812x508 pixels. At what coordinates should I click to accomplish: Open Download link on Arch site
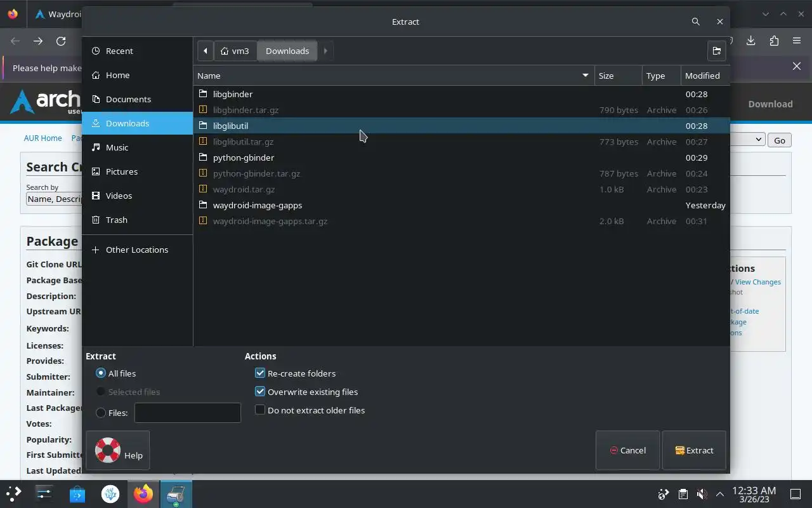[770, 104]
